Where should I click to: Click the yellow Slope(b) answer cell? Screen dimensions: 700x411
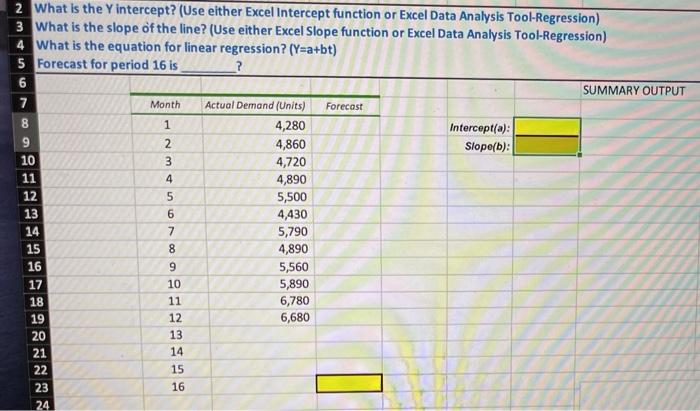point(547,145)
